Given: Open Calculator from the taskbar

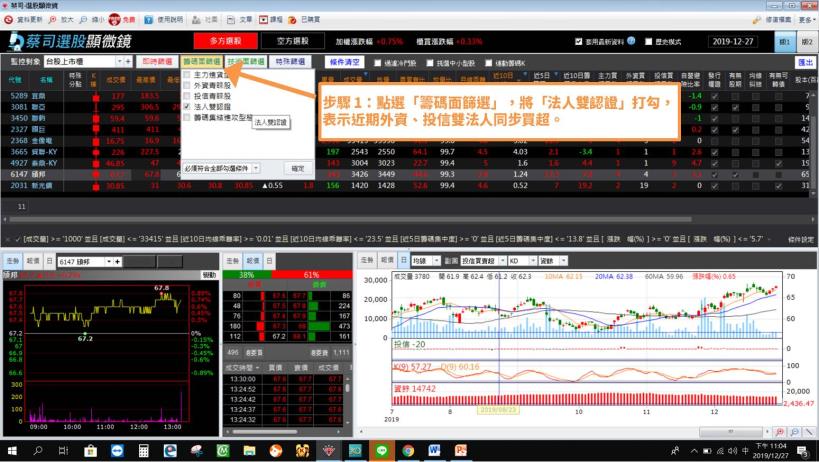Looking at the screenshot, I should 144,451.
